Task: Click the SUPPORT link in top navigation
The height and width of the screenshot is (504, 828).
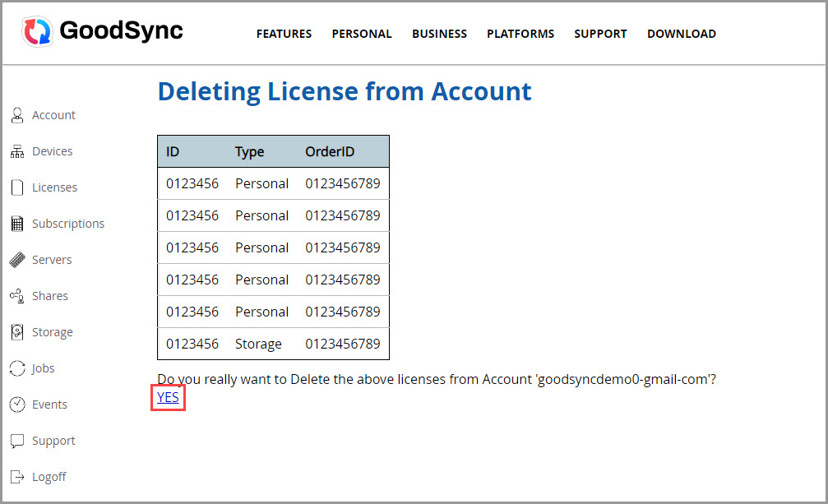Action: click(x=600, y=34)
